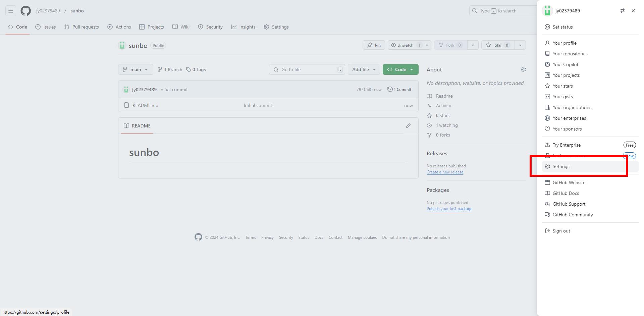
Task: Expand the Fork options dropdown arrow
Action: tap(473, 45)
